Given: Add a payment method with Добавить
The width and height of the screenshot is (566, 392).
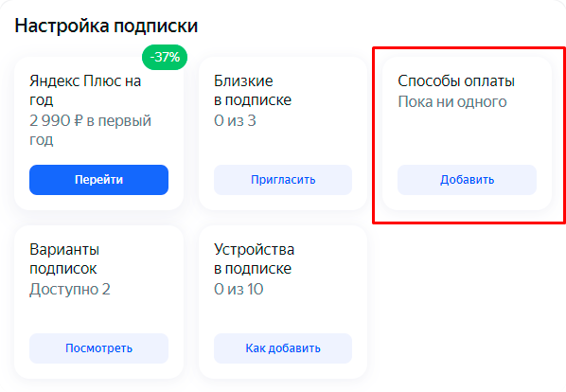Looking at the screenshot, I should [x=468, y=180].
